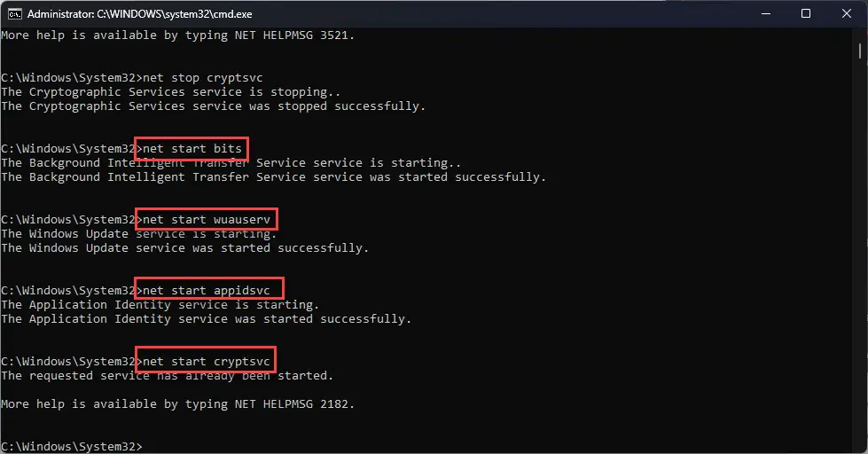
Task: Click the highlighted 'net start bits' command
Action: click(x=191, y=149)
